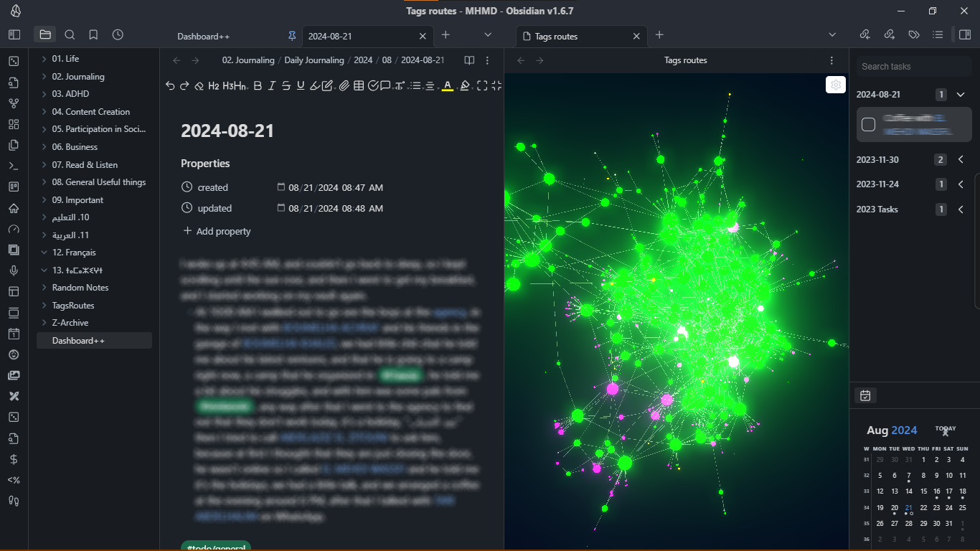This screenshot has width=980, height=551.
Task: Open the outline panel icon
Action: tap(938, 34)
